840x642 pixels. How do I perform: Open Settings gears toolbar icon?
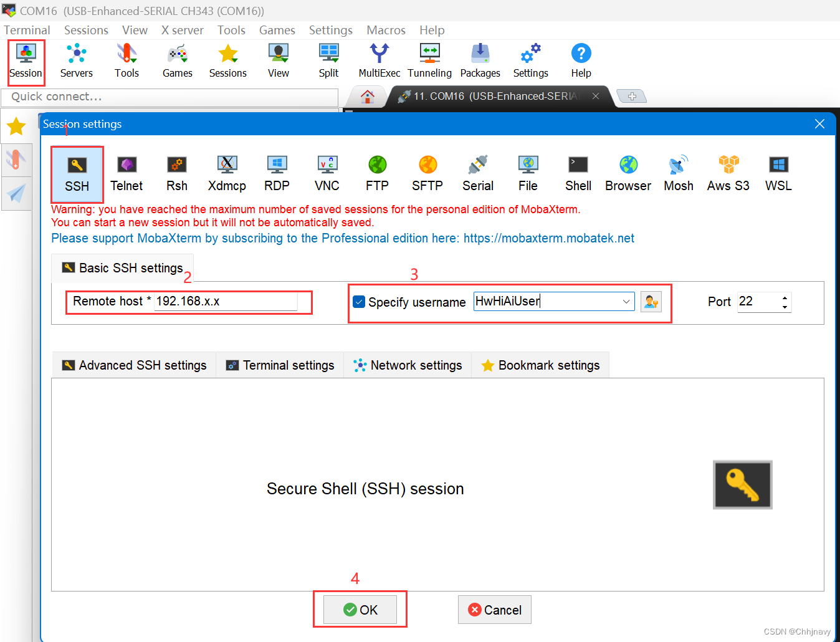click(x=531, y=62)
